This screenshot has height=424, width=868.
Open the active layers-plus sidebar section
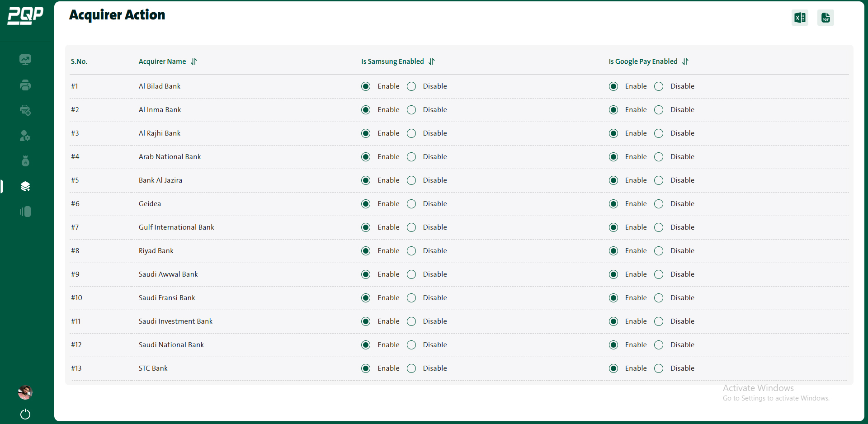pos(25,186)
